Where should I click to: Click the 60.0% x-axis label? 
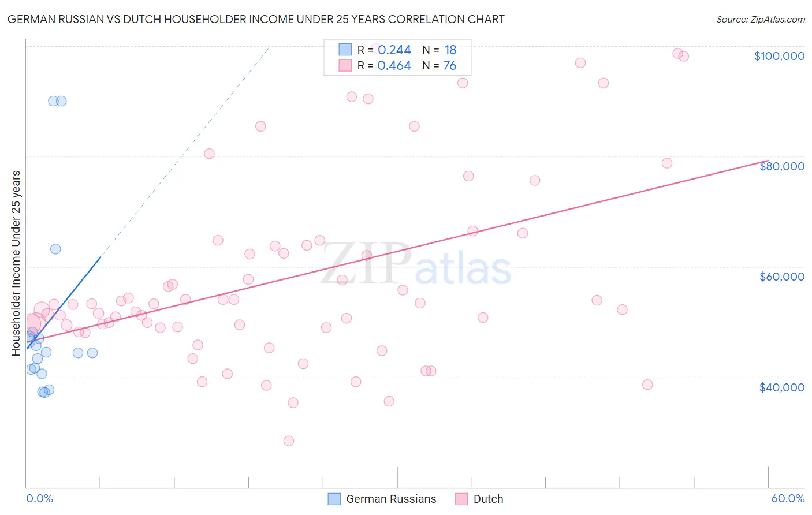[x=788, y=498]
